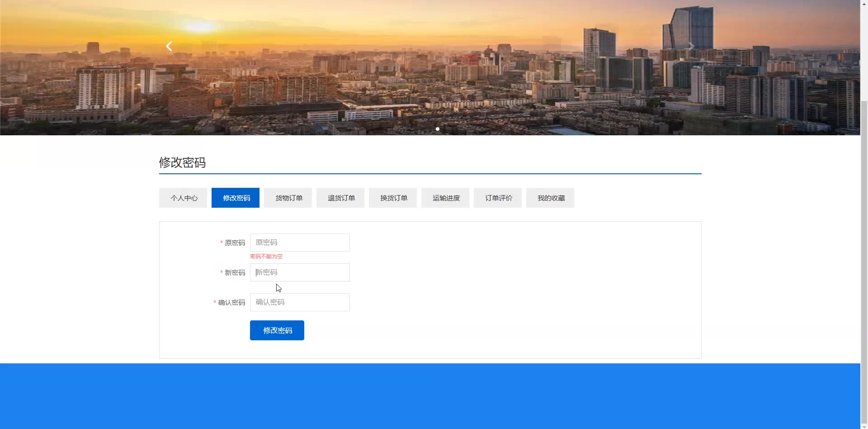Select the carousel indicator dot

(x=437, y=129)
